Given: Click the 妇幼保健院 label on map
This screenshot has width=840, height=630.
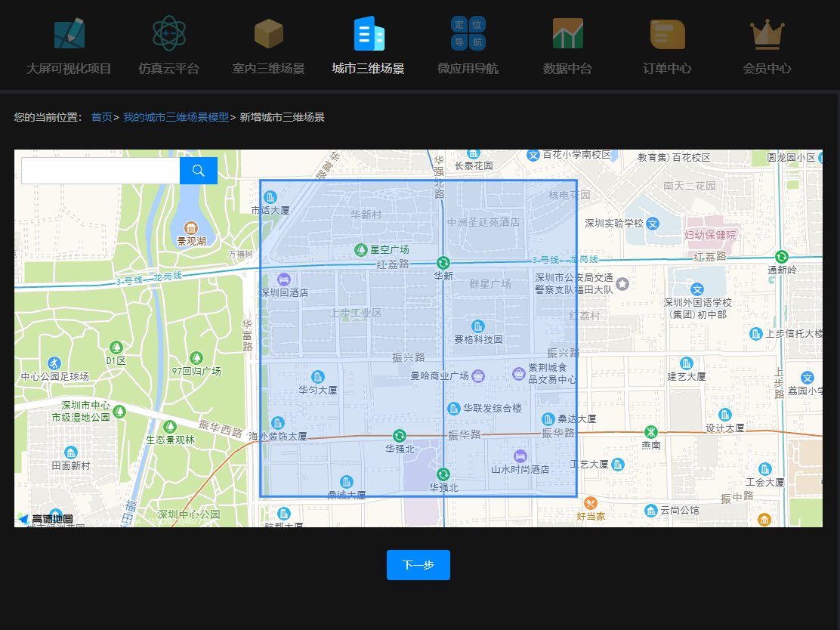Looking at the screenshot, I should point(710,235).
